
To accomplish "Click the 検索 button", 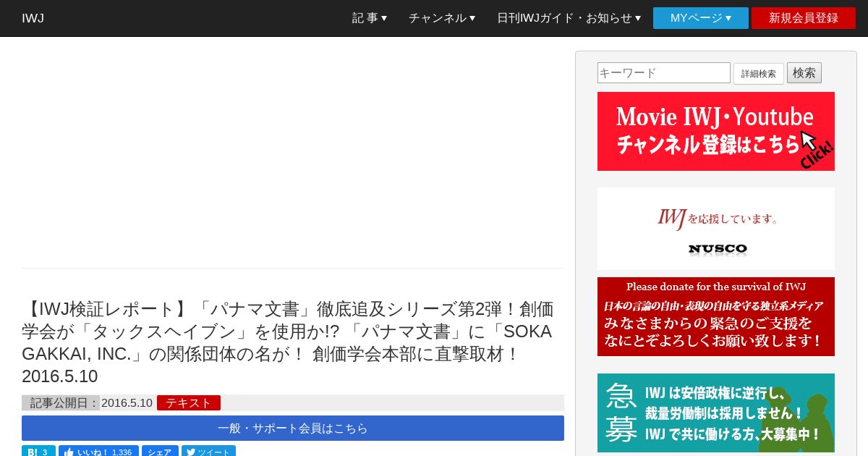I will pyautogui.click(x=804, y=73).
